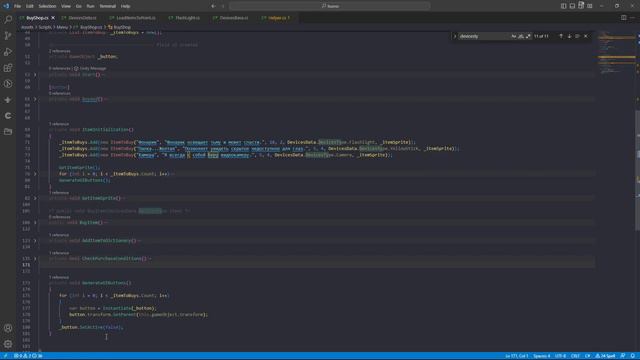Viewport: 640px width, 360px height.
Task: Open the Extensions view
Action: pos(8,68)
